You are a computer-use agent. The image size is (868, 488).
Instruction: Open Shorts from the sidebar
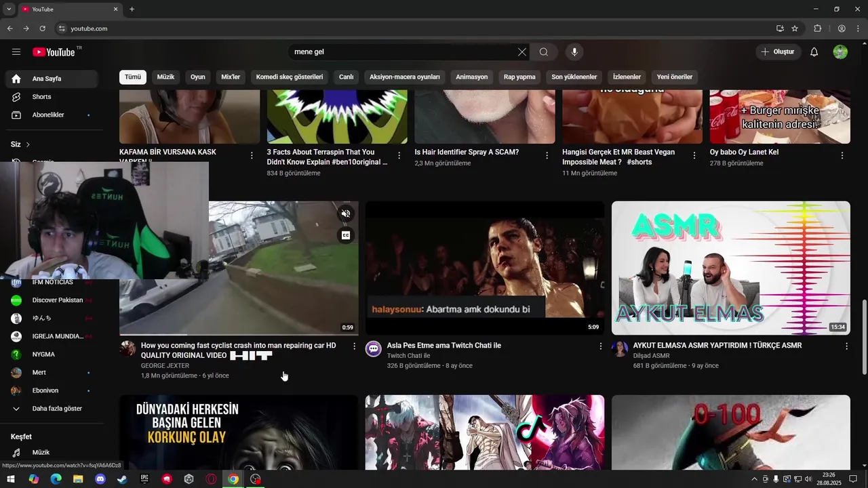pos(52,97)
